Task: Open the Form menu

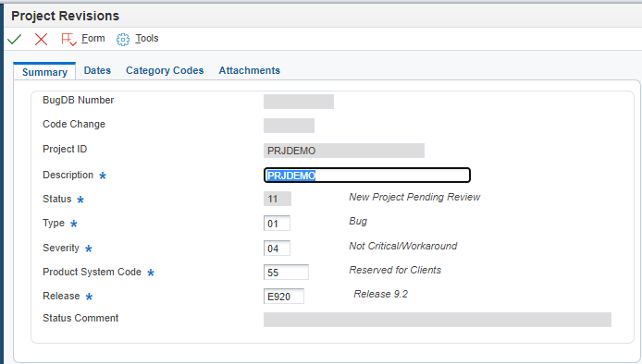Action: click(x=93, y=39)
